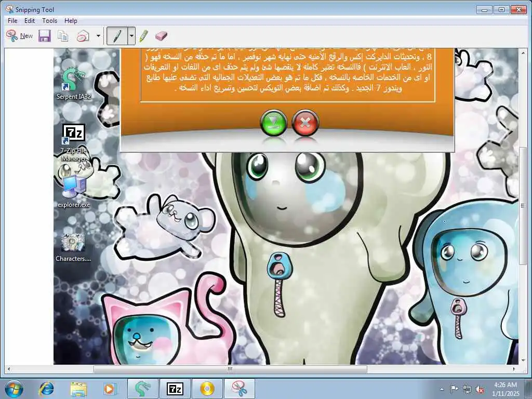Open Action Center flag icon
Screen dimensions: 532x399
[454, 389]
